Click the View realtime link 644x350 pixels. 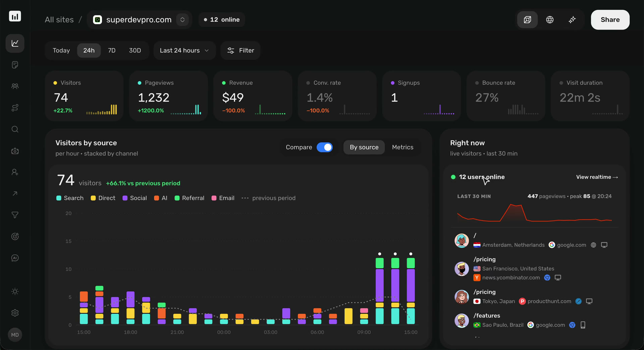click(597, 177)
